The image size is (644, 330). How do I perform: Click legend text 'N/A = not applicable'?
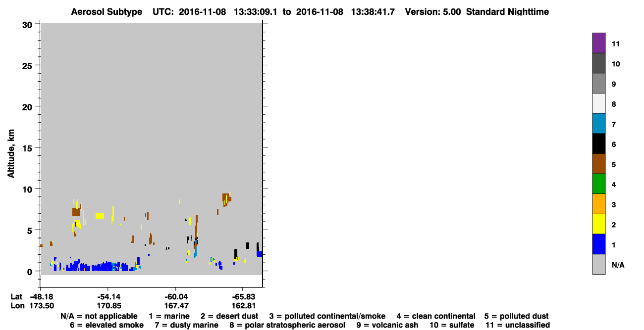[99, 316]
